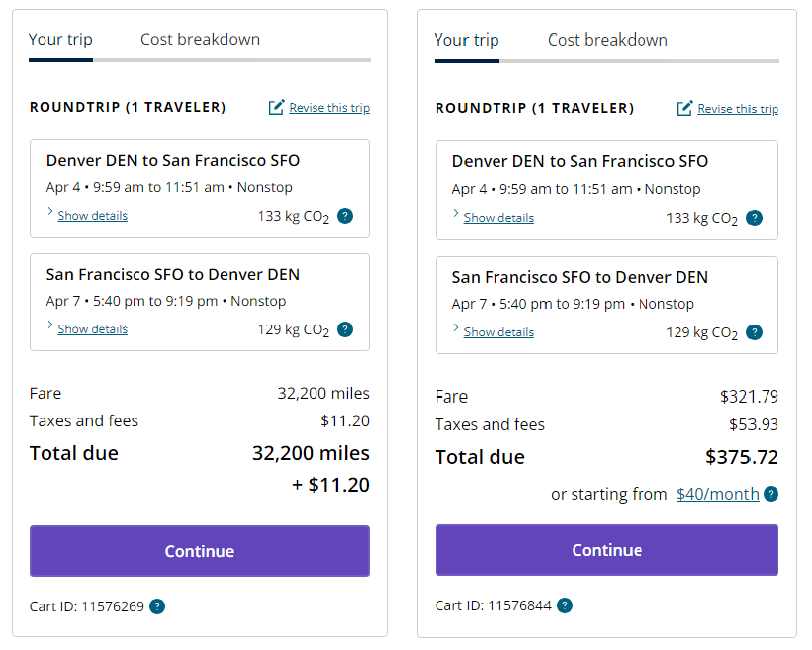Expand Show details for Denver flight, left panel
The height and width of the screenshot is (650, 812).
pyautogui.click(x=92, y=216)
